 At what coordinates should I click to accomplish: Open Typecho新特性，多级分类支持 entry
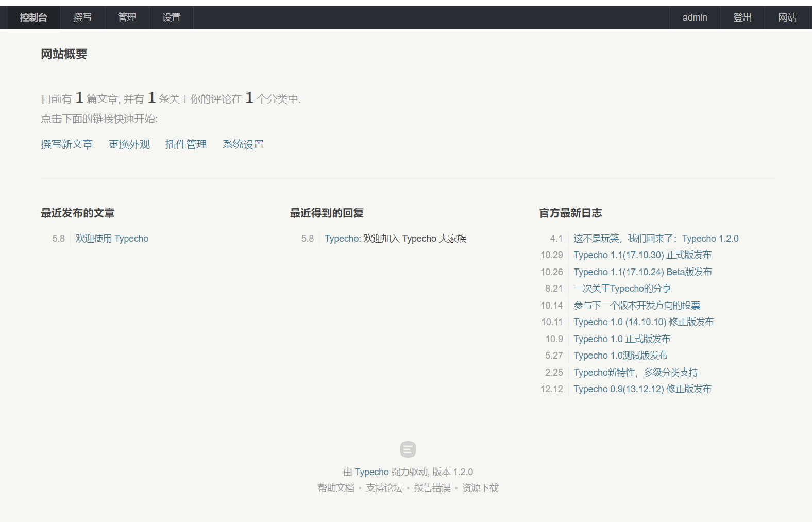[x=636, y=373]
